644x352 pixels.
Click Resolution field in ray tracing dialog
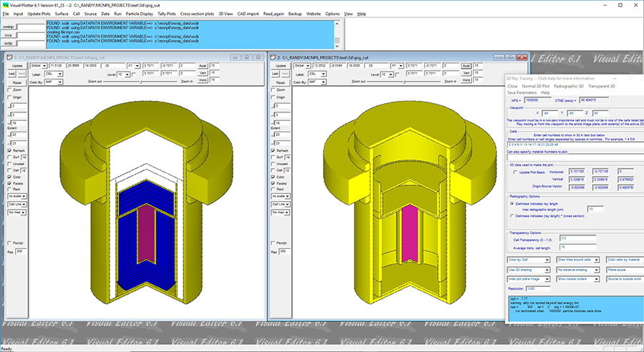[x=537, y=289]
